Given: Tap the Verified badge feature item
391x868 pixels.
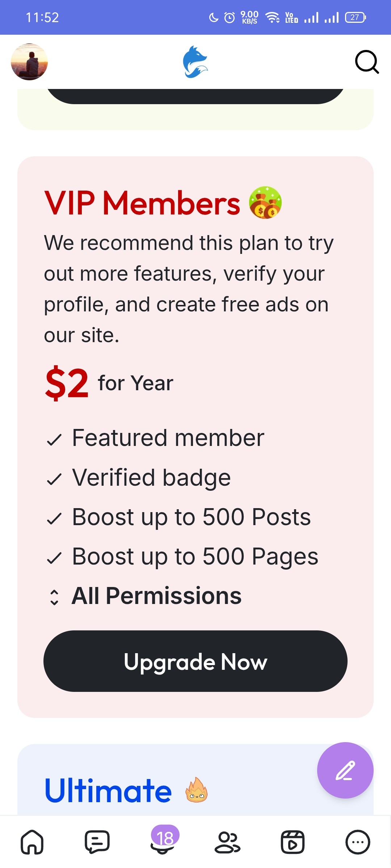Looking at the screenshot, I should point(151,477).
